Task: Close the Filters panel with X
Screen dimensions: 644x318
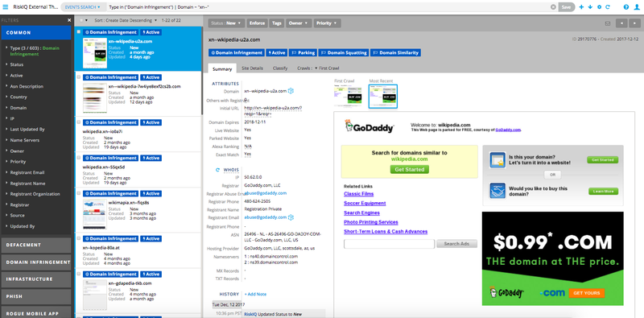Action: click(x=69, y=19)
